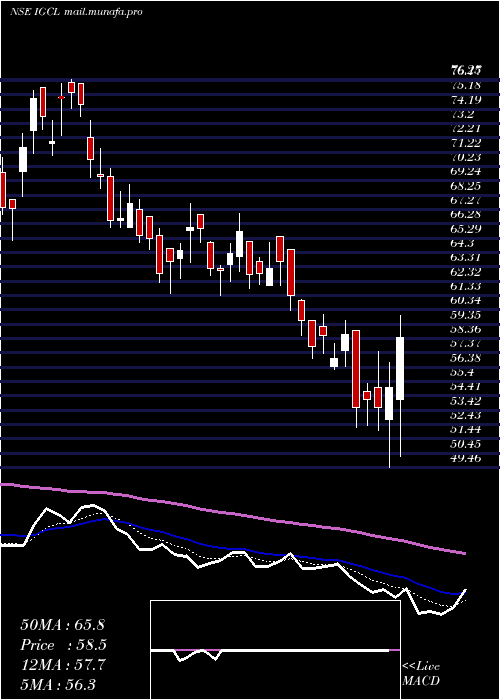Click the 66.28 price axis label
This screenshot has height=700, width=500.
[467, 215]
